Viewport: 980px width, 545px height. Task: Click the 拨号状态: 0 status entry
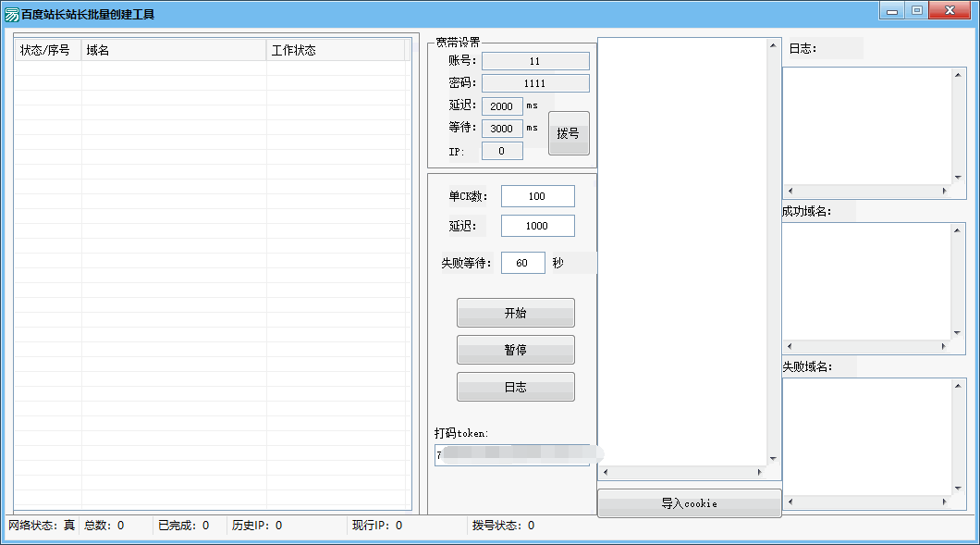click(x=503, y=526)
